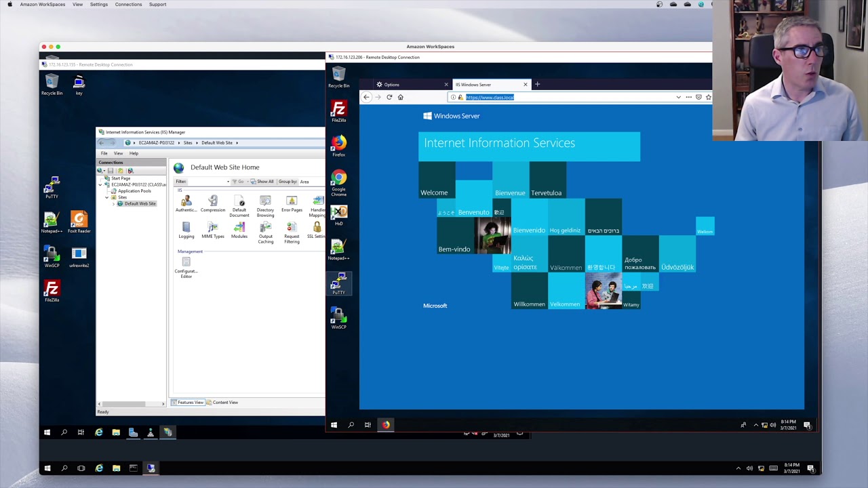Bookmark this page star icon
This screenshot has width=868, height=488.
point(708,97)
